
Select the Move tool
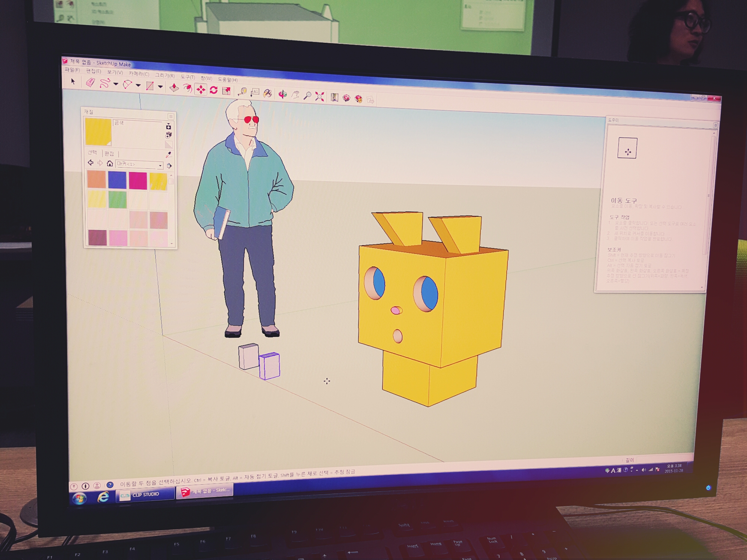pos(201,89)
